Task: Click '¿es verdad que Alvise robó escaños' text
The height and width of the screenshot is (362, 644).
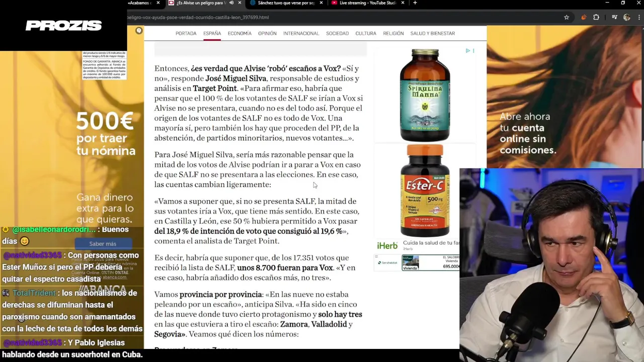Action: point(265,68)
